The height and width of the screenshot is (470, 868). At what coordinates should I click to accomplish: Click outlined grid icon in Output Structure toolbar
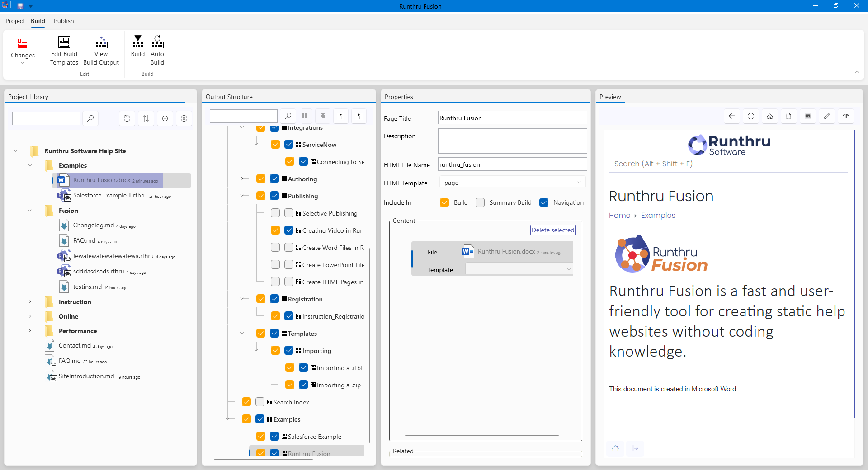pyautogui.click(x=323, y=116)
